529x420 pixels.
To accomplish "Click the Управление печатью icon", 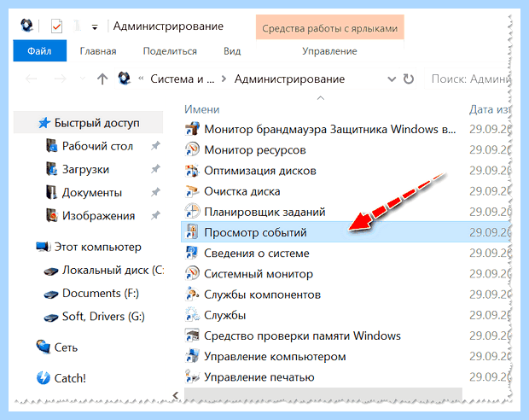I will [x=192, y=376].
